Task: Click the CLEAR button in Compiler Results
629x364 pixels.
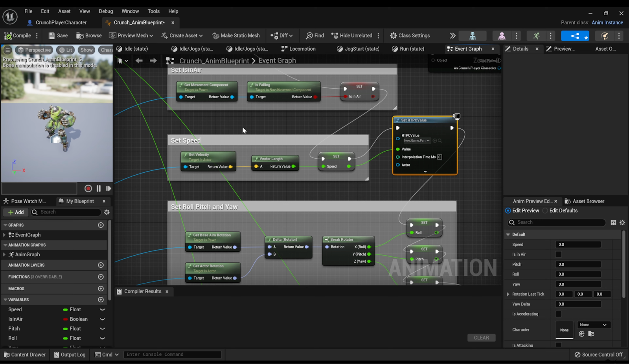Action: [481, 338]
